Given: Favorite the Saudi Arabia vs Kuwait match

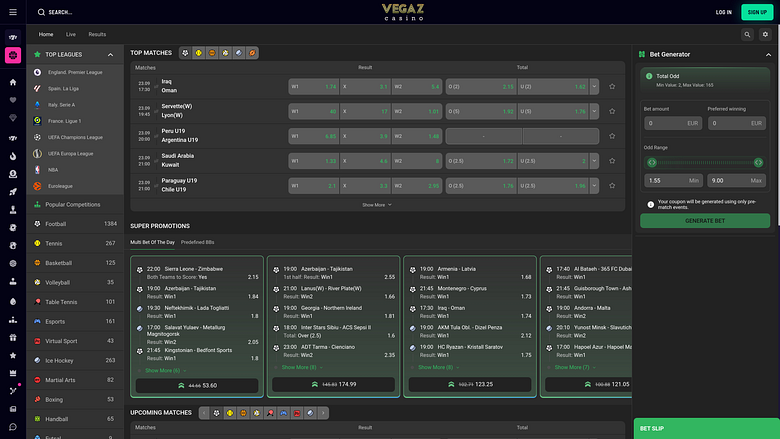Looking at the screenshot, I should [612, 161].
